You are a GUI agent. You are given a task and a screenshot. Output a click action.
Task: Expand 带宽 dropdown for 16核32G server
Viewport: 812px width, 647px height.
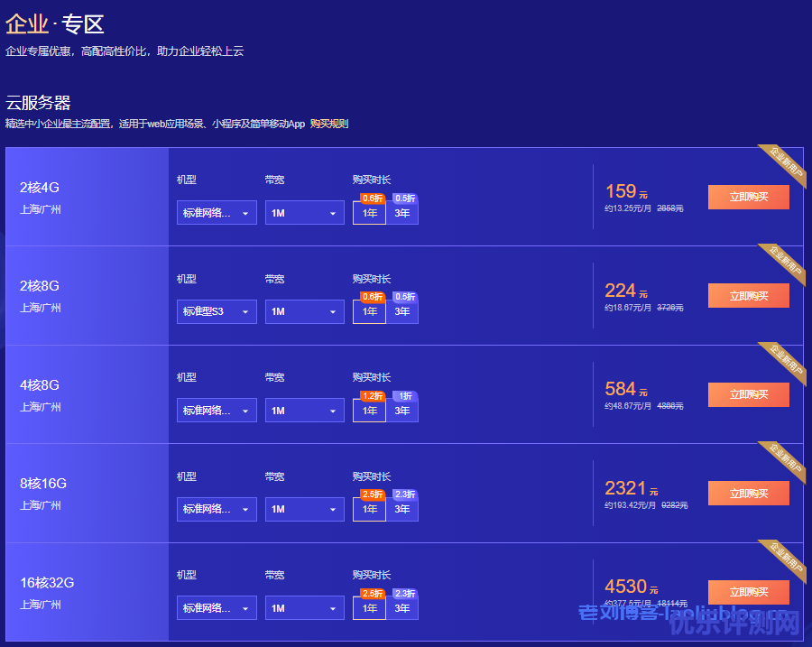(304, 608)
